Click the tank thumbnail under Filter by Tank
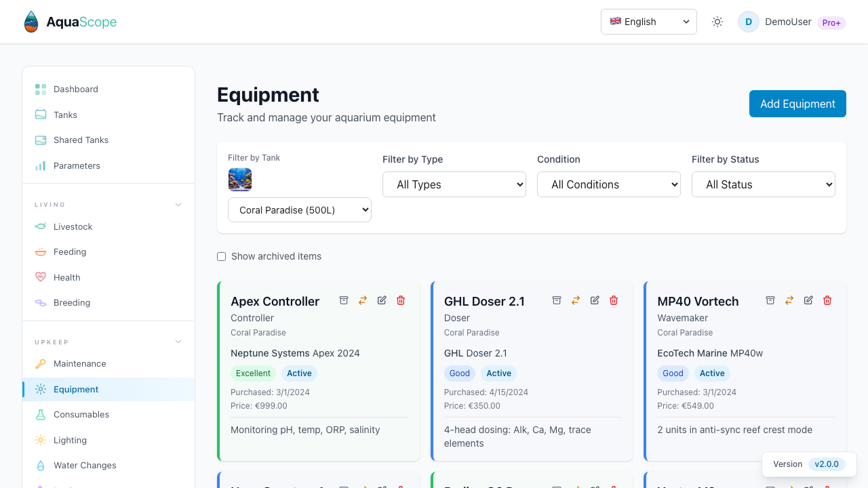The image size is (868, 488). point(240,179)
